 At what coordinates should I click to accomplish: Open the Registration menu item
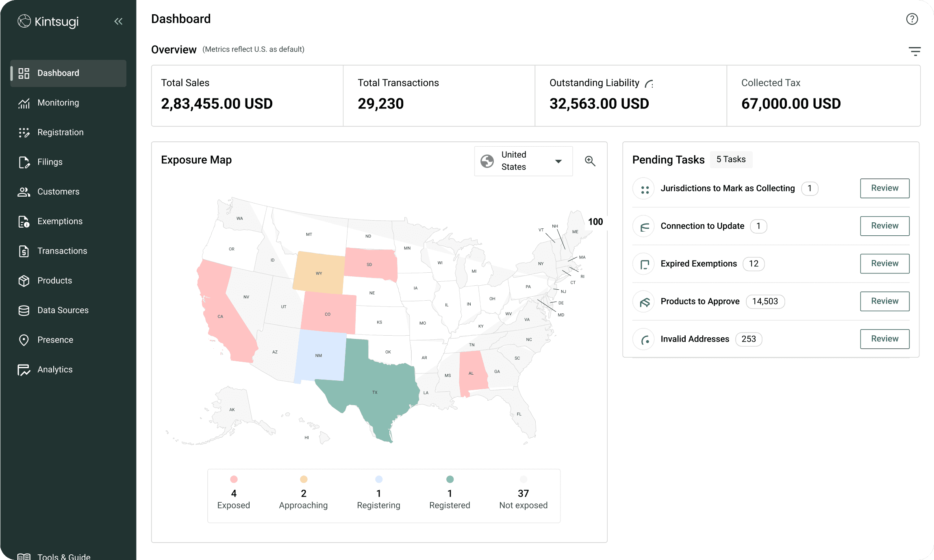click(60, 132)
